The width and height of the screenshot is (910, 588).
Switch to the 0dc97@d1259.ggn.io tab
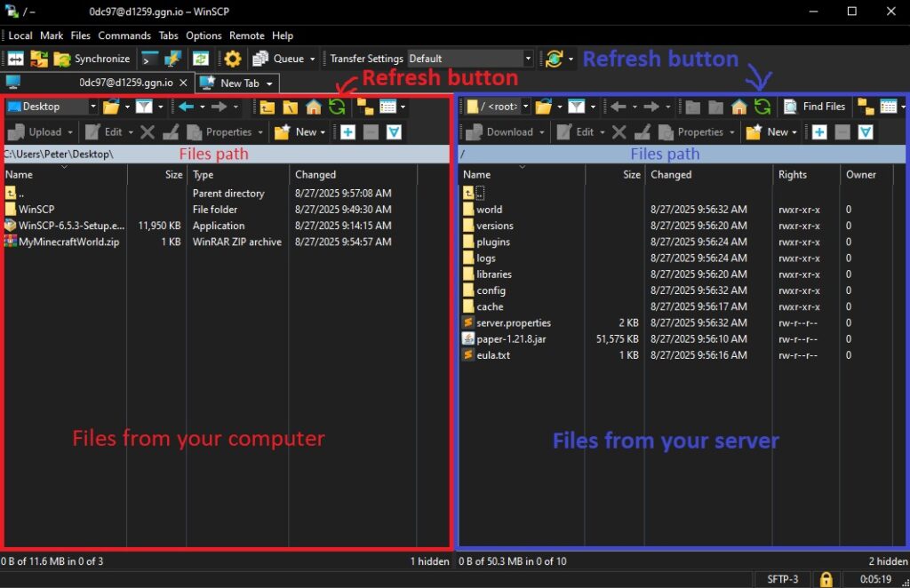pyautogui.click(x=97, y=83)
